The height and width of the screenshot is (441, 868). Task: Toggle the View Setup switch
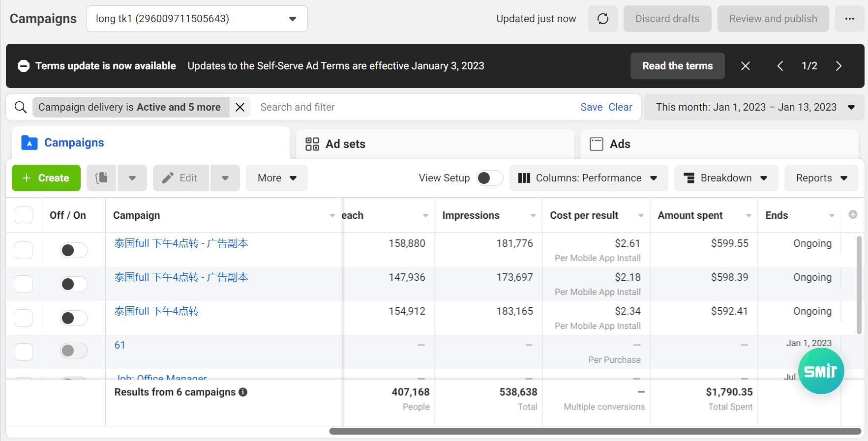(x=490, y=178)
